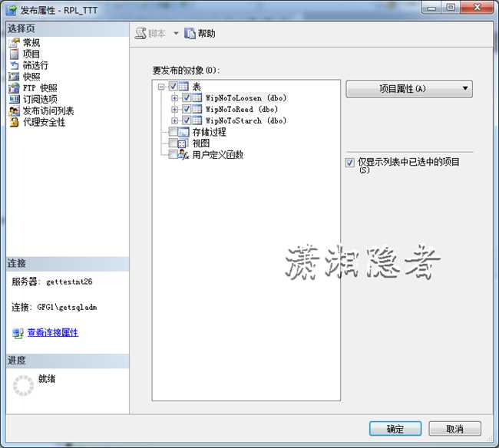Switch to the 订阅选项 page
Screen dimensions: 499x448
click(40, 100)
